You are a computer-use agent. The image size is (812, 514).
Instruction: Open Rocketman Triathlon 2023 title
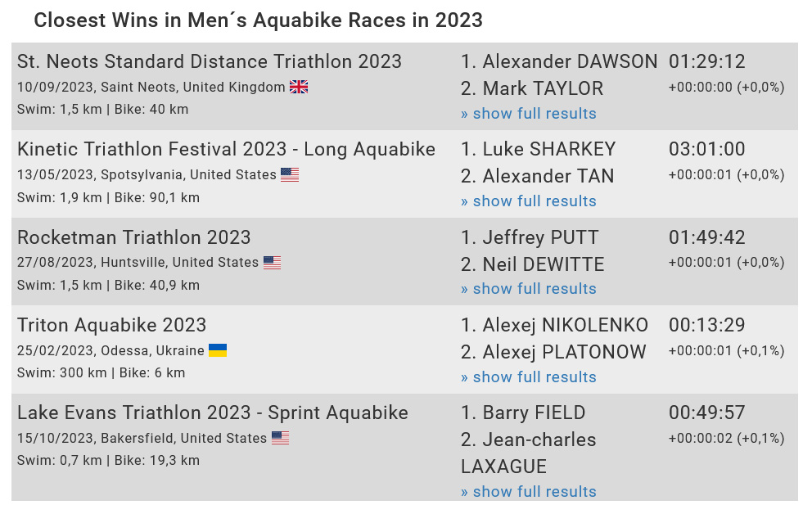point(133,237)
